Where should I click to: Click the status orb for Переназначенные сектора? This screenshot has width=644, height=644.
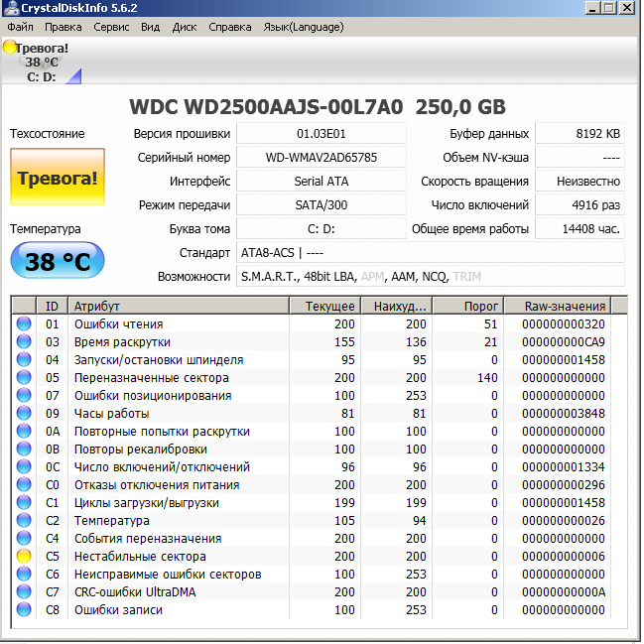click(x=24, y=378)
